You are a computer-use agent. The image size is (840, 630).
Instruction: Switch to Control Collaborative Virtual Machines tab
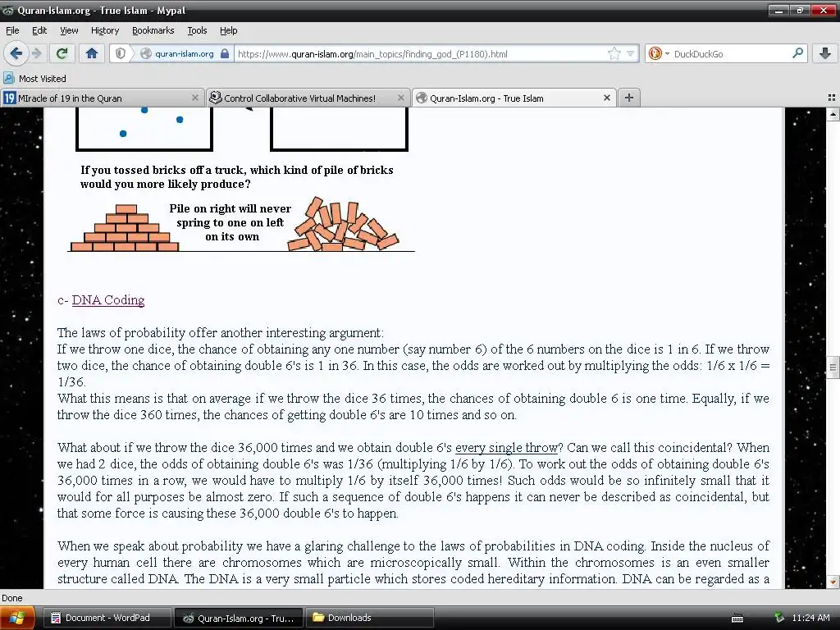308,98
